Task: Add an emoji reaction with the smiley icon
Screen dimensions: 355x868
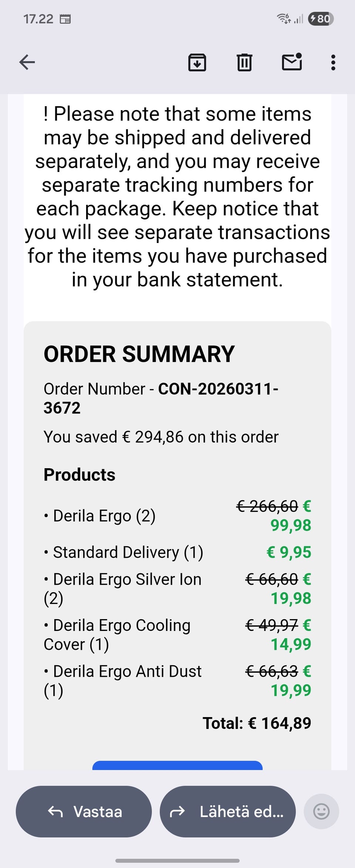Action: tap(321, 812)
